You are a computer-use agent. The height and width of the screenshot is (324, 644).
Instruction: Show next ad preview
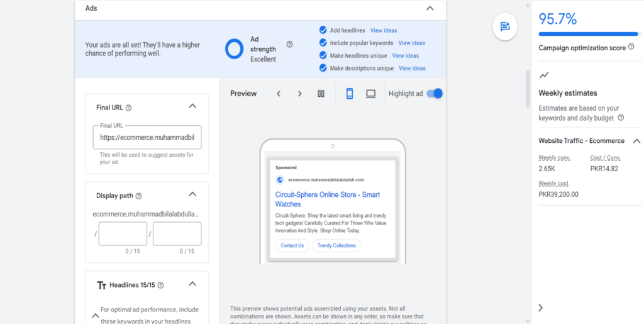click(300, 94)
